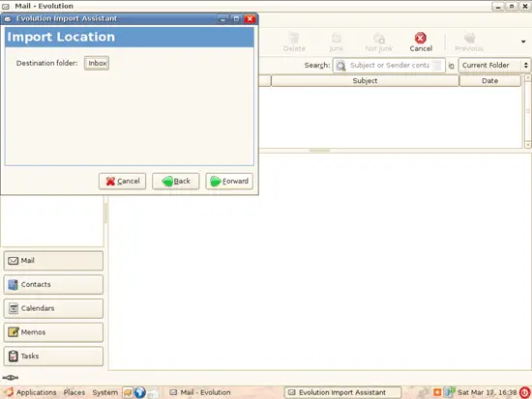Screen dimensions: 532x399
Task: Open the System menu in the panel
Action: click(105, 392)
